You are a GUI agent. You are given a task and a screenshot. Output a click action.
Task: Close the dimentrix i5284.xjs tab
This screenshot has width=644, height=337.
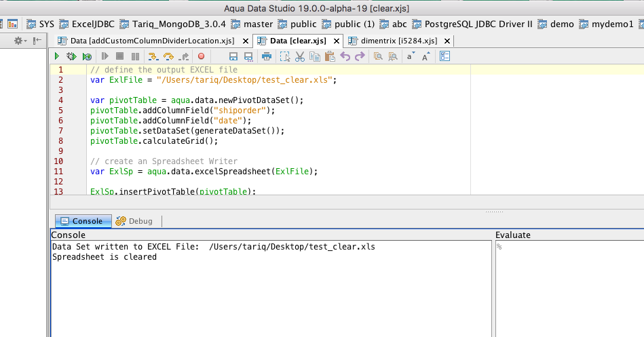click(x=447, y=41)
